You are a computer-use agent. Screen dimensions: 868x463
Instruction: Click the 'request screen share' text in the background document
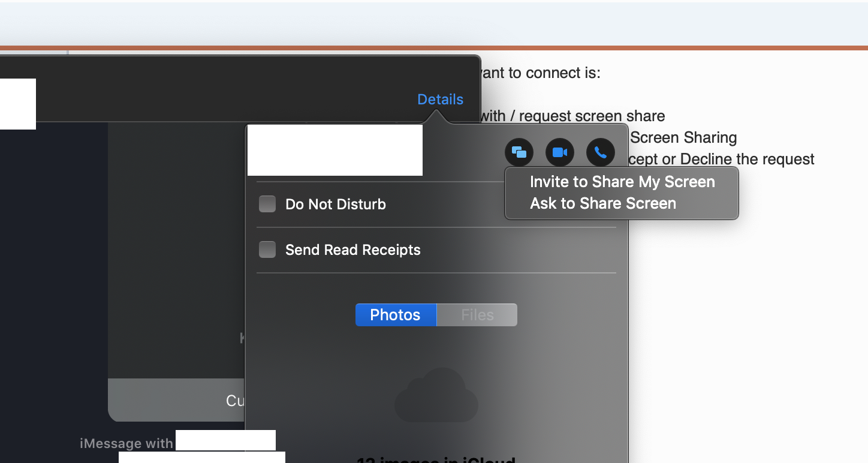pos(592,116)
